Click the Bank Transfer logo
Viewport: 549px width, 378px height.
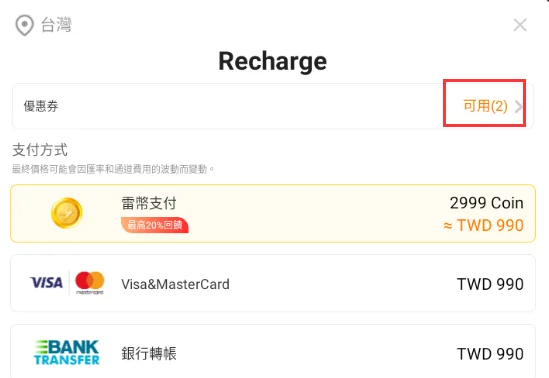point(67,352)
